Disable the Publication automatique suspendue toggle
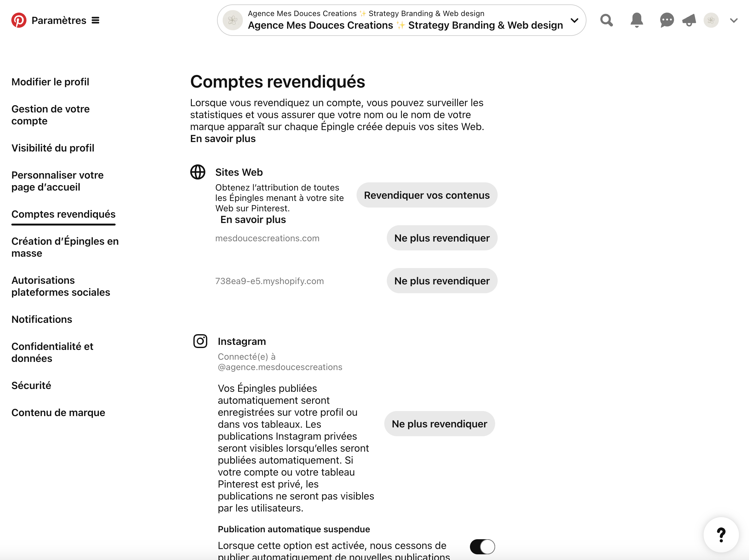 482,546
